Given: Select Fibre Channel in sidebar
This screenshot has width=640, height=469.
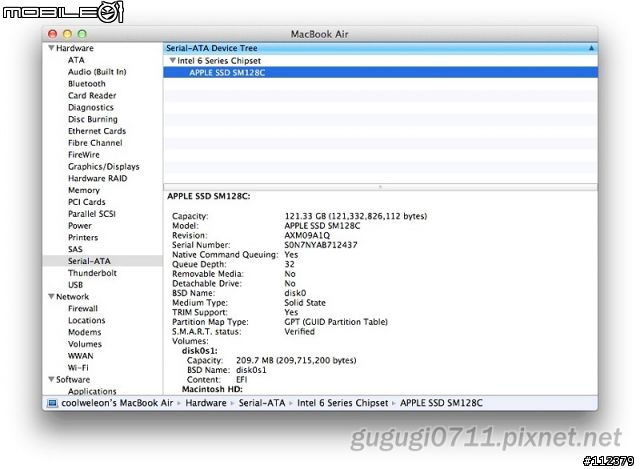Looking at the screenshot, I should 95,143.
